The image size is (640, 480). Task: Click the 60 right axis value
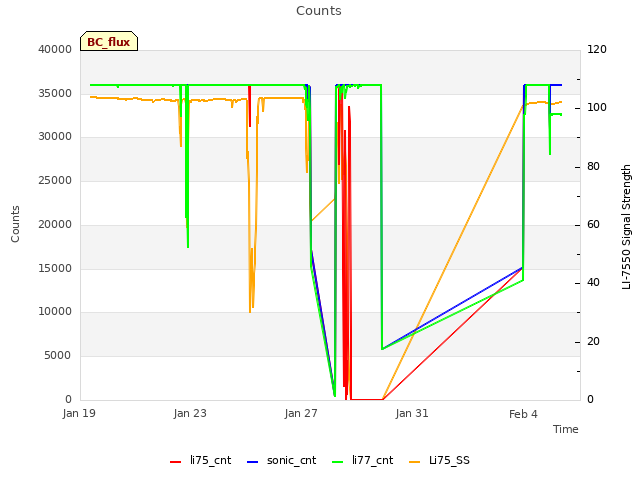point(593,224)
